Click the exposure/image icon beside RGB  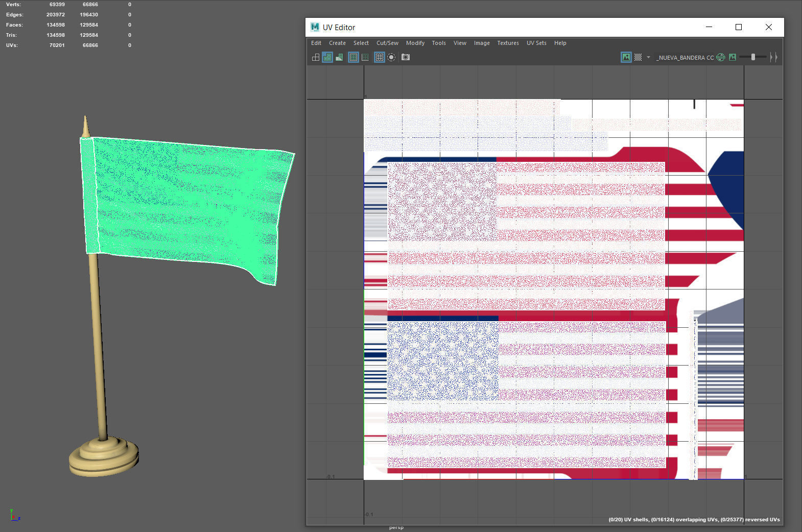click(733, 57)
